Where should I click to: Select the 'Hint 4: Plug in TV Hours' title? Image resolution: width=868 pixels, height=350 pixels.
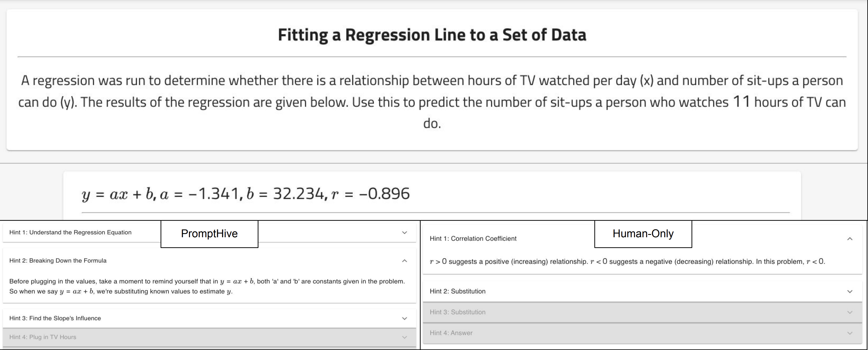[43, 337]
